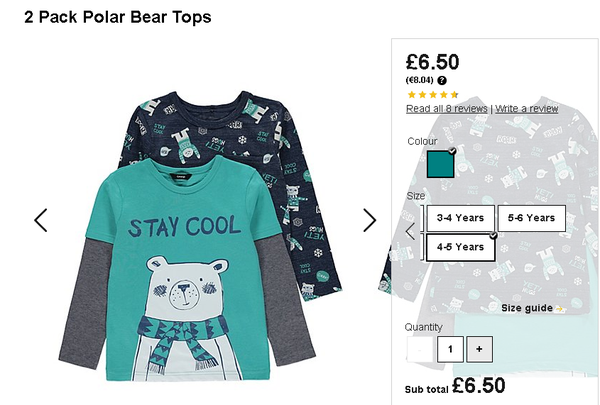Click the €8.04 converted price text
600x405 pixels.
[x=419, y=80]
